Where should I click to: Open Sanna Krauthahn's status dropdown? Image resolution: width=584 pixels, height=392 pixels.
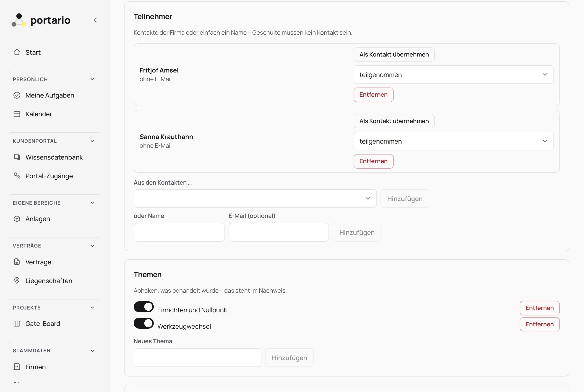[x=453, y=141]
